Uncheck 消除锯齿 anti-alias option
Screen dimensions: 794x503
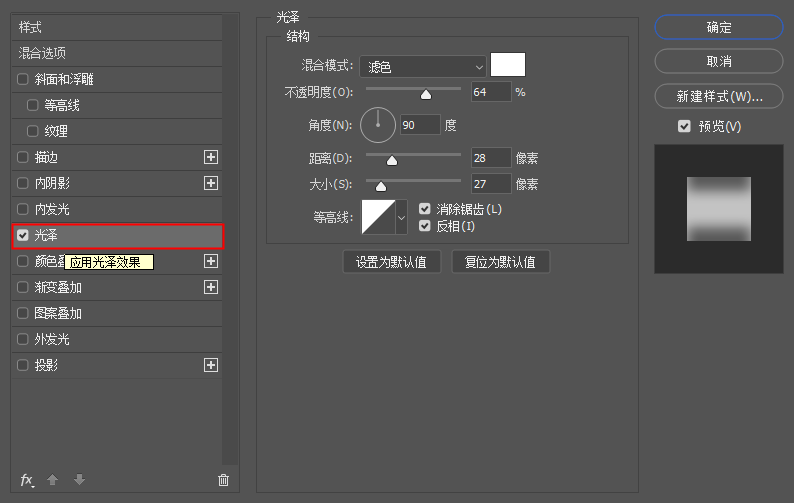(425, 209)
